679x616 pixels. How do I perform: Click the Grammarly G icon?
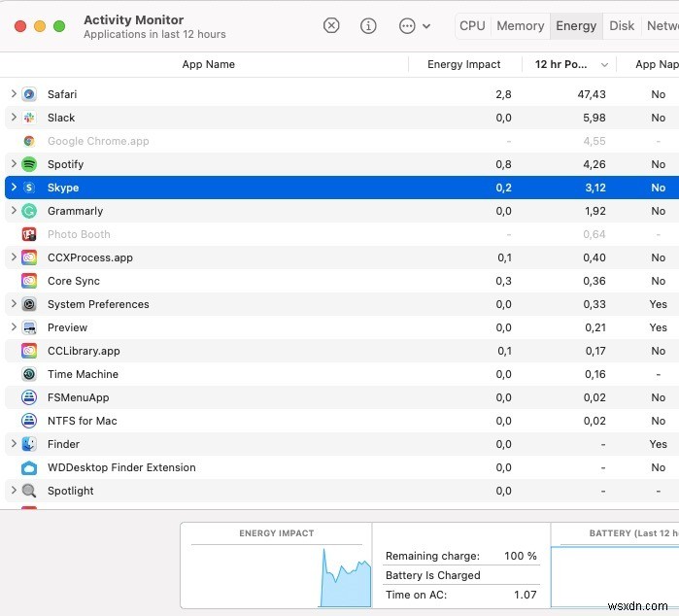29,211
